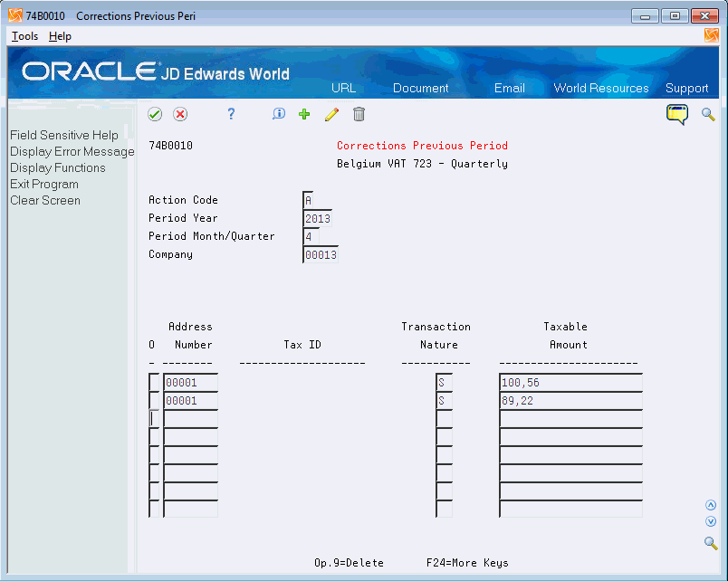728x581 pixels.
Task: Select Field Sensitive Help in sidebar
Action: pos(64,135)
